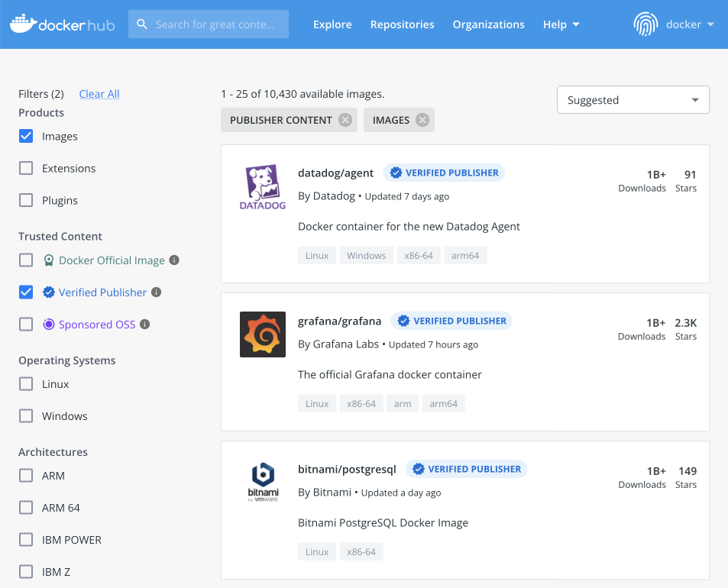
Task: Click info icon beside Verified Publisher
Action: coord(156,292)
